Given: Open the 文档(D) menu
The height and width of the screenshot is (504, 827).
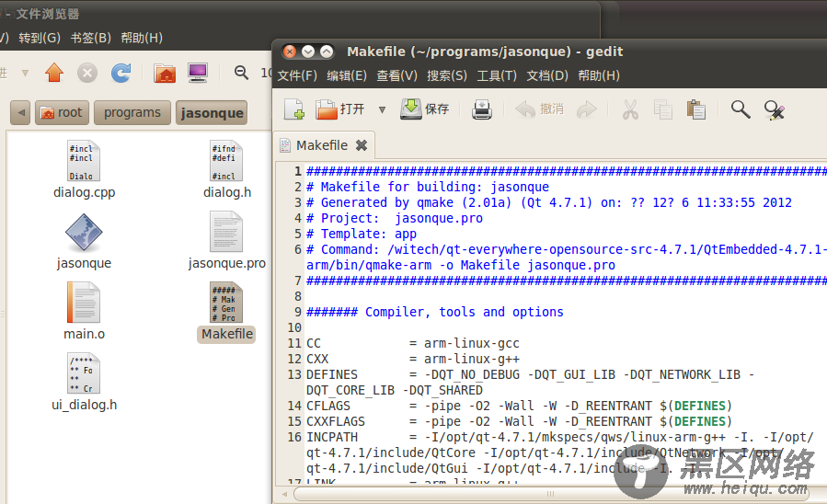Looking at the screenshot, I should pos(547,76).
